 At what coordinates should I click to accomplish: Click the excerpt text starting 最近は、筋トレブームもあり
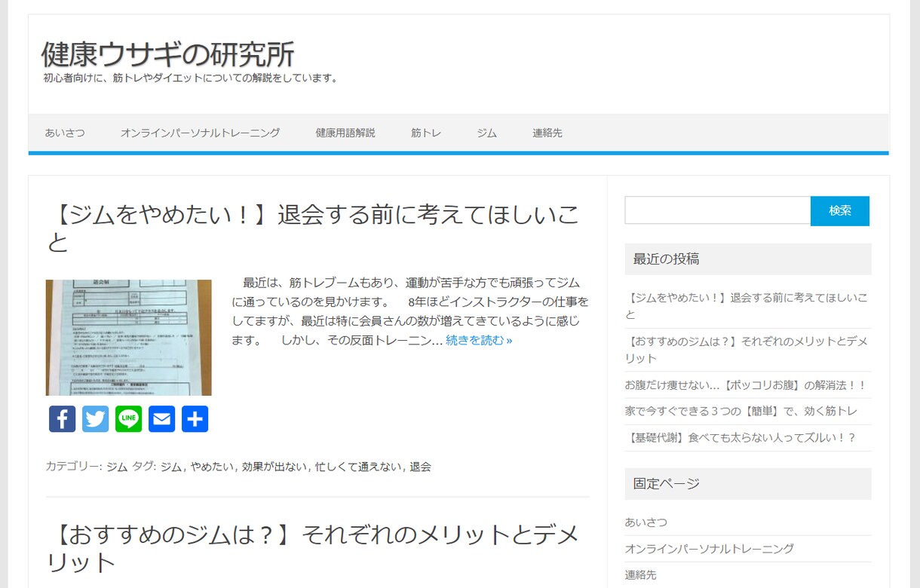410,311
